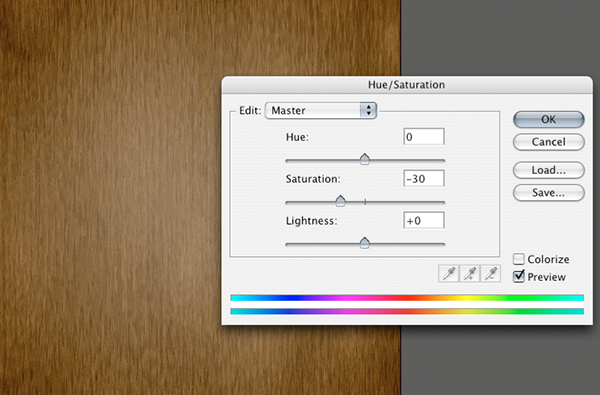This screenshot has height=395, width=600.
Task: Click the top color spectrum bar
Action: [x=407, y=298]
